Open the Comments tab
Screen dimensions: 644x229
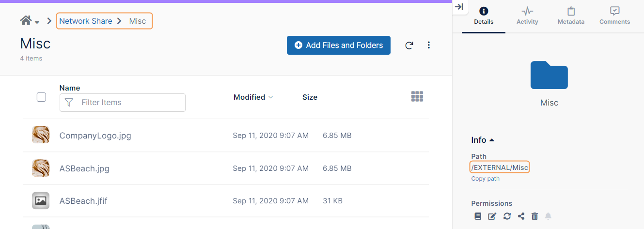point(614,15)
